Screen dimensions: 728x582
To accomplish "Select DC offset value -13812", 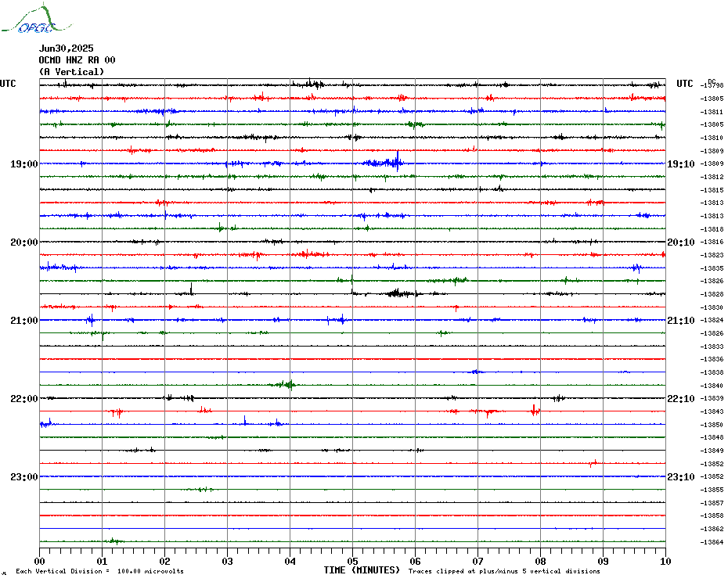I will coord(712,177).
